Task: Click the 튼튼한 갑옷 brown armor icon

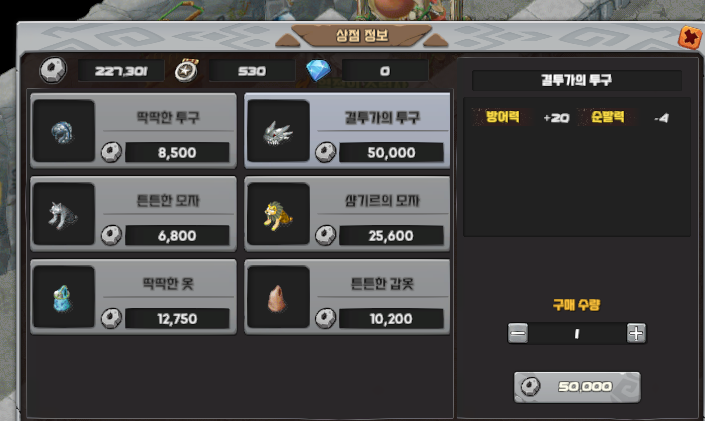Action: (278, 297)
